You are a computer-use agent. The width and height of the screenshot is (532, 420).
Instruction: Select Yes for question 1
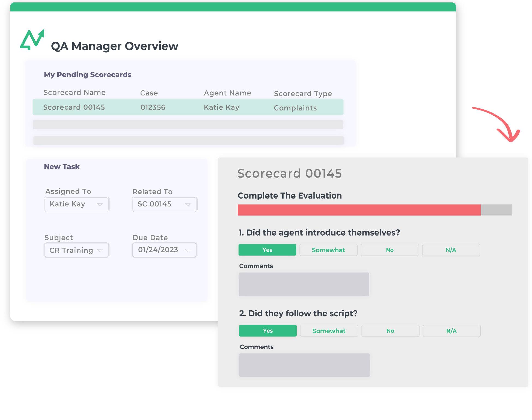click(267, 250)
